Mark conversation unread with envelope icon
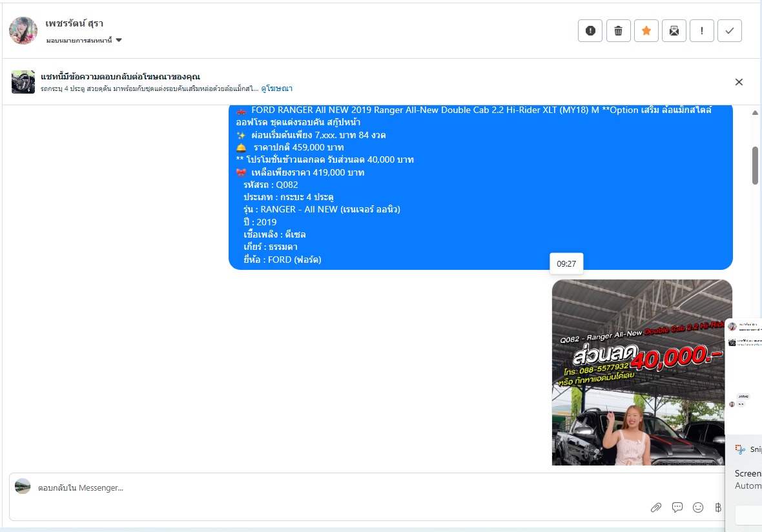762x532 pixels. click(x=674, y=30)
